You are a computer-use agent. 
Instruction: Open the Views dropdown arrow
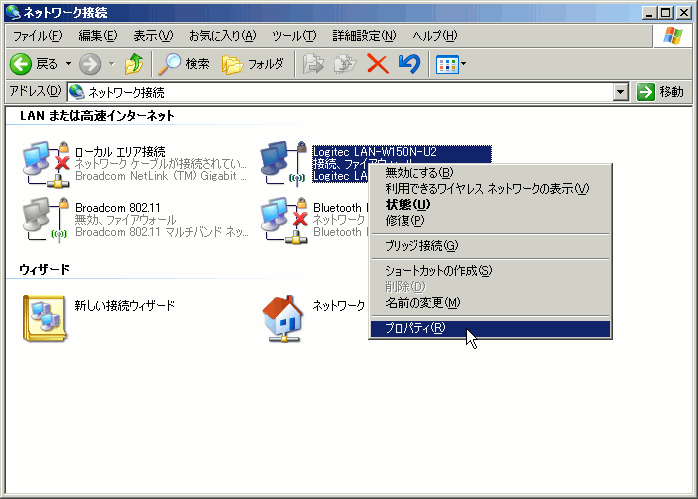click(463, 64)
